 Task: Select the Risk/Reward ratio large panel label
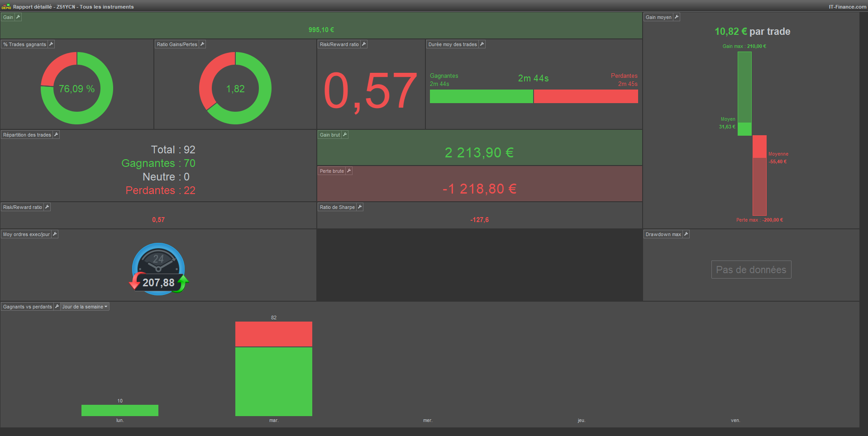[339, 44]
